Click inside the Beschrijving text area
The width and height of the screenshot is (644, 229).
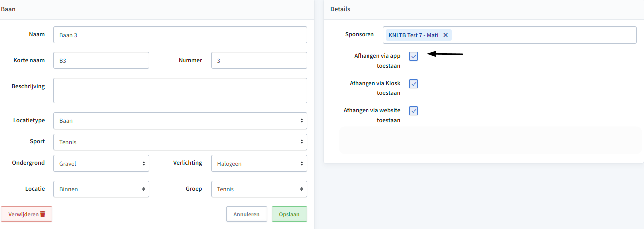[180, 91]
